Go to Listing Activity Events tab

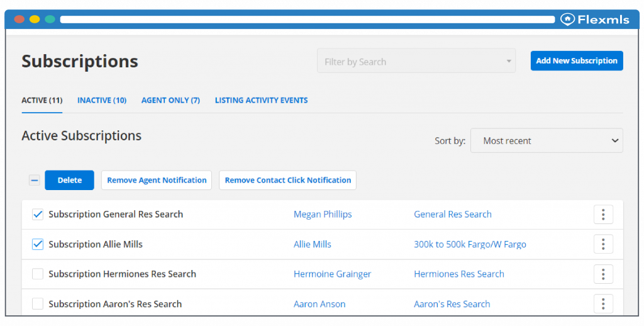(261, 100)
